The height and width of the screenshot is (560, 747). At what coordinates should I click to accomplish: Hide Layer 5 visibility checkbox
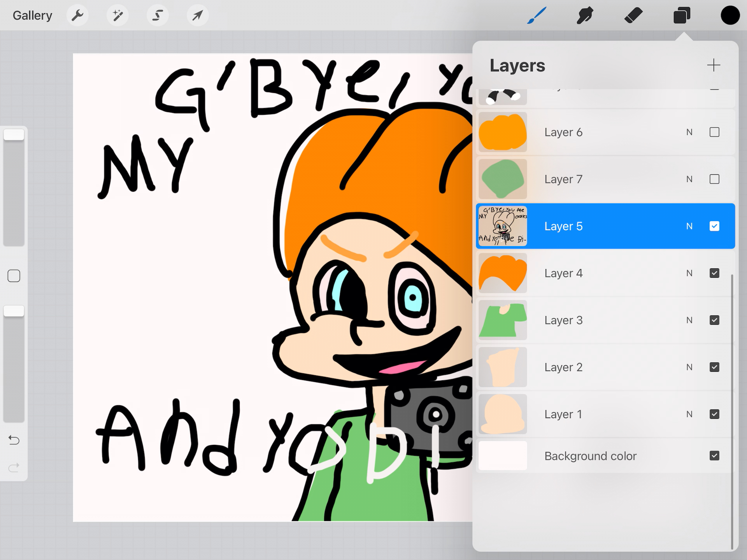(714, 226)
